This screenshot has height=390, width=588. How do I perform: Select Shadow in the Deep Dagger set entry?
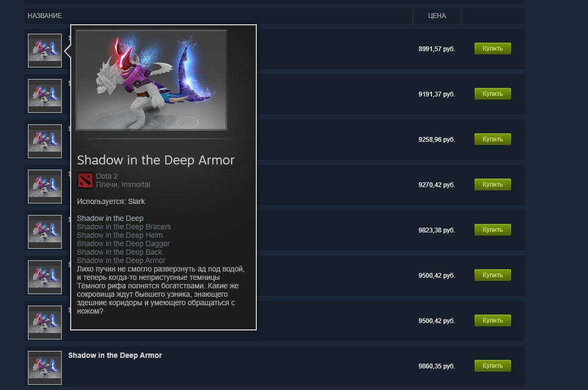coord(123,243)
